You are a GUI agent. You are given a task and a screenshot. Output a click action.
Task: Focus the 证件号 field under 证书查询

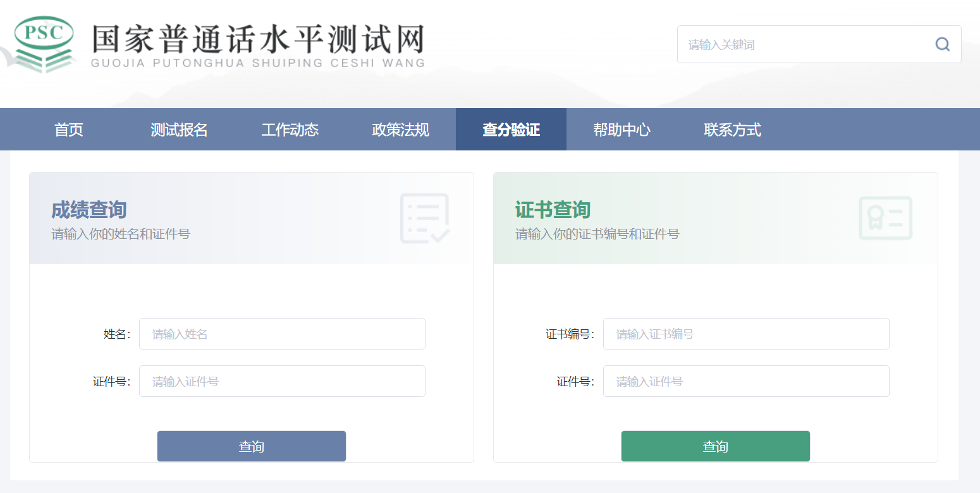tap(746, 381)
